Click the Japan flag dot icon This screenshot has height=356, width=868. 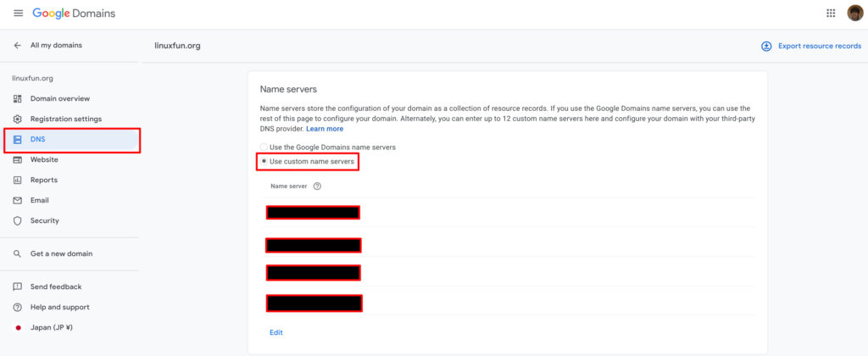(18, 328)
